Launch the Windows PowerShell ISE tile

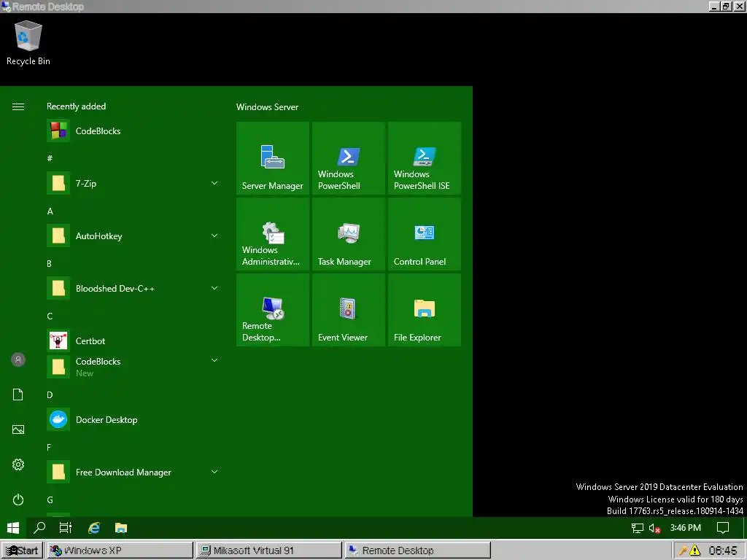coord(425,158)
